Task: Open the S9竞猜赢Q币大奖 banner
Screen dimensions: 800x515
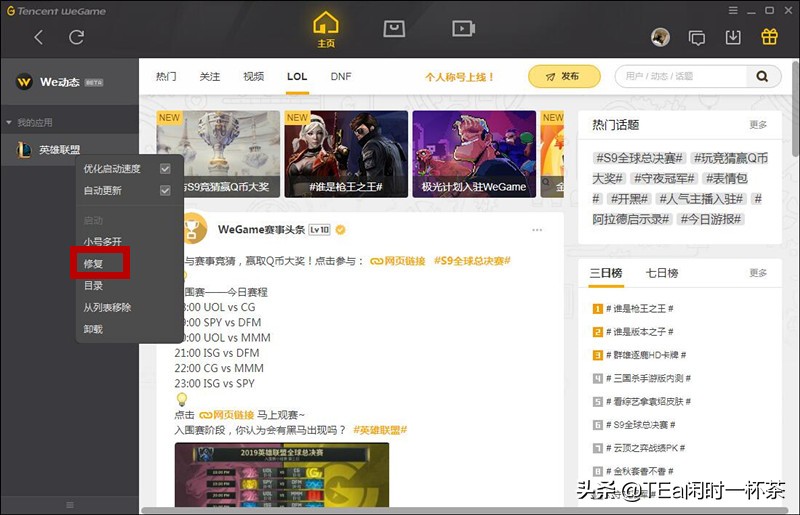Action: [218, 154]
